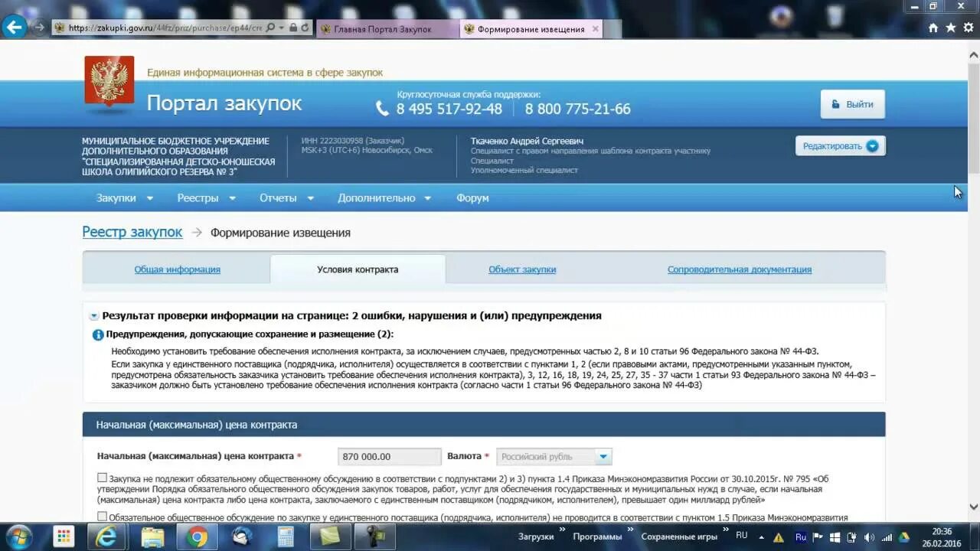Click phone number 8 800 775-21-66
This screenshot has height=551, width=980.
[578, 109]
